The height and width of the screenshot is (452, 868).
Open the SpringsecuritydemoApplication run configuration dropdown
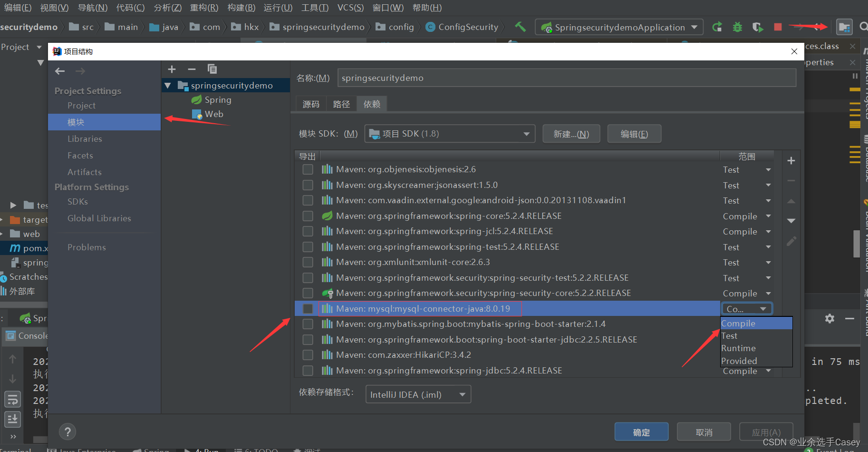pyautogui.click(x=619, y=27)
